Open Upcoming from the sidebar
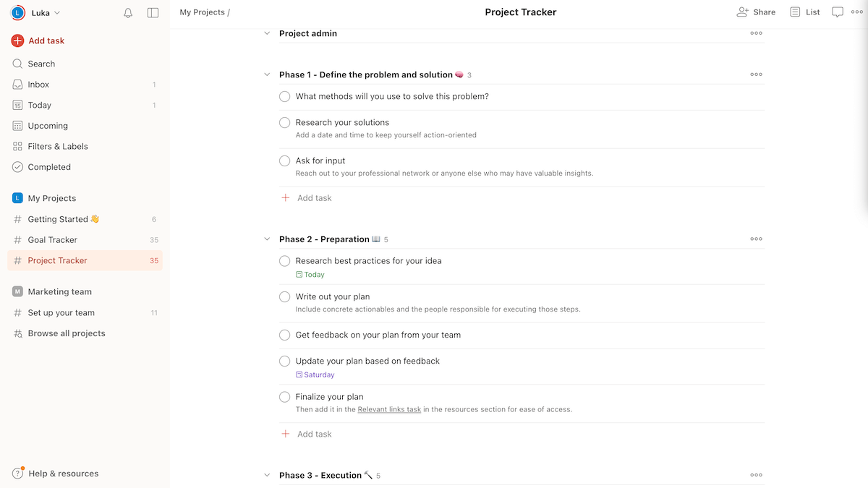The height and width of the screenshot is (488, 868). pos(48,126)
